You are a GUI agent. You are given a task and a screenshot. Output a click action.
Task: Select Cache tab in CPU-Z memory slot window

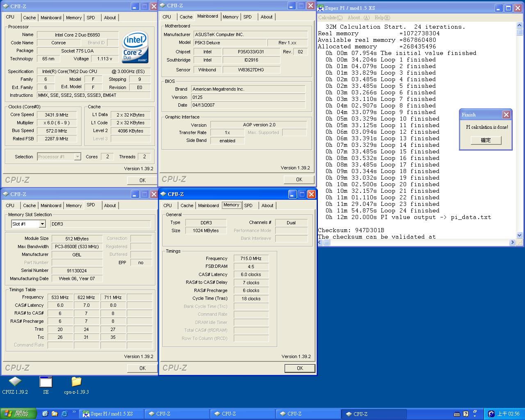30,205
